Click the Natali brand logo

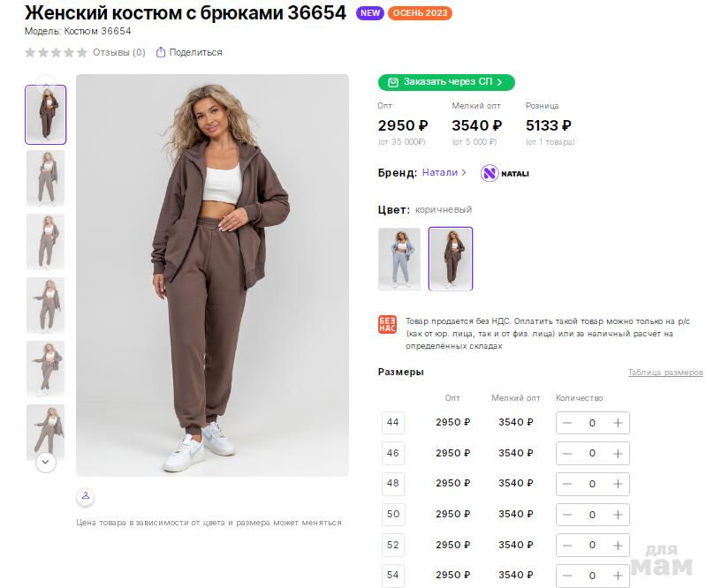click(x=505, y=173)
